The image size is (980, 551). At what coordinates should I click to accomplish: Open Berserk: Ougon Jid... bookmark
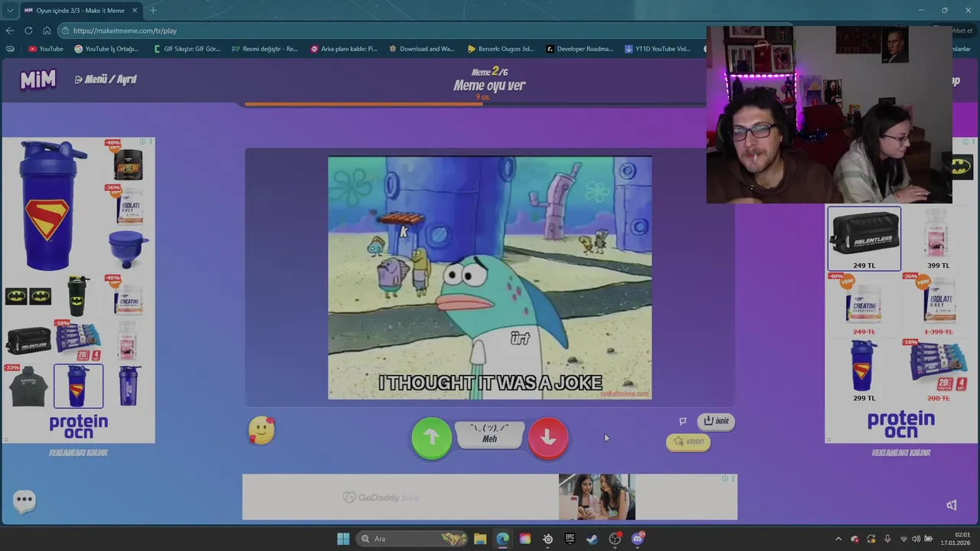point(501,49)
